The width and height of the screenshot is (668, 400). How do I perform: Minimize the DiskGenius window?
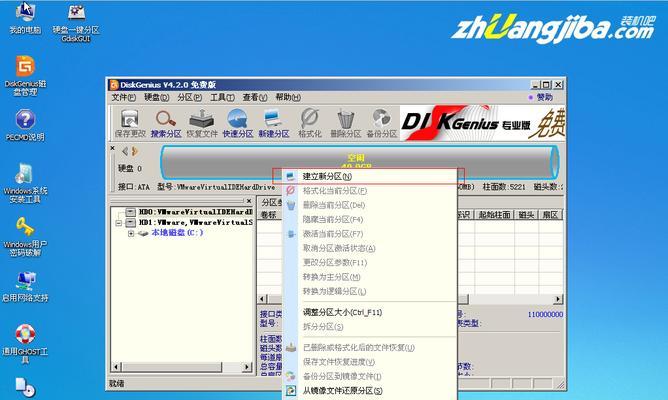point(536,85)
